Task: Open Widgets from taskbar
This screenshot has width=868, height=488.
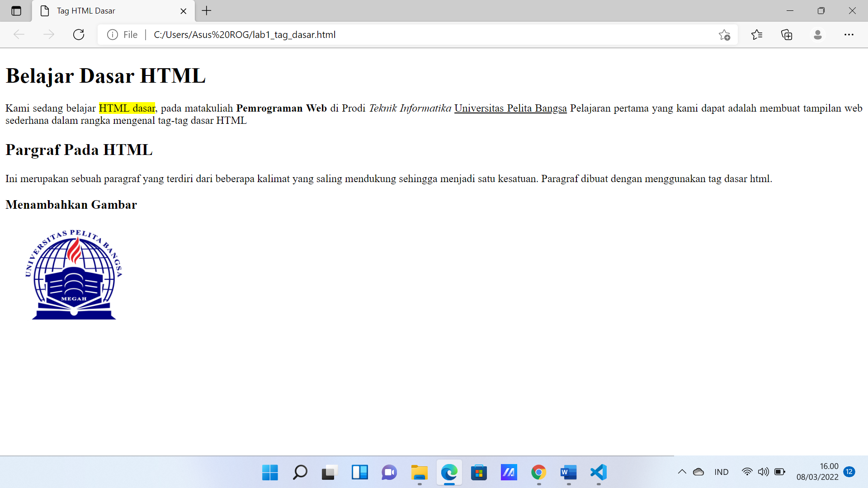Action: tap(359, 473)
